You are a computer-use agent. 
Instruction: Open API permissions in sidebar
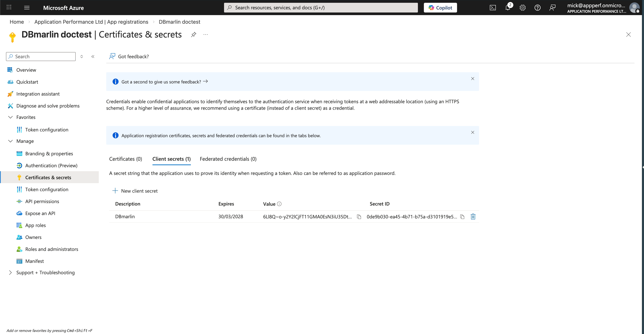pos(42,201)
